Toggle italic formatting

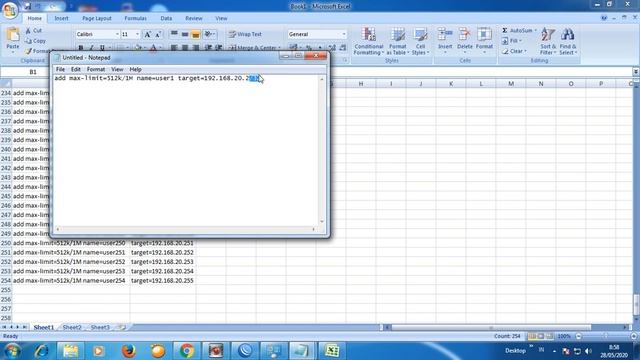tap(91, 48)
